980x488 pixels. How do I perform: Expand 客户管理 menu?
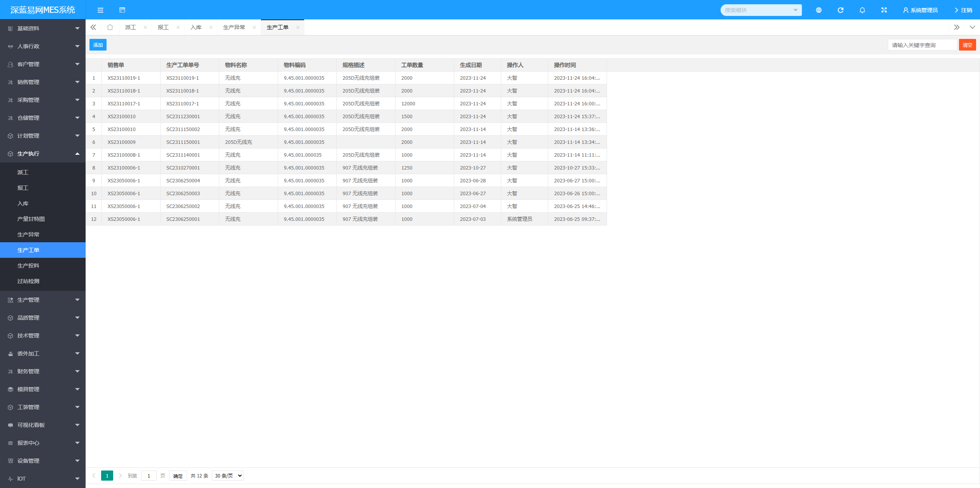point(43,64)
